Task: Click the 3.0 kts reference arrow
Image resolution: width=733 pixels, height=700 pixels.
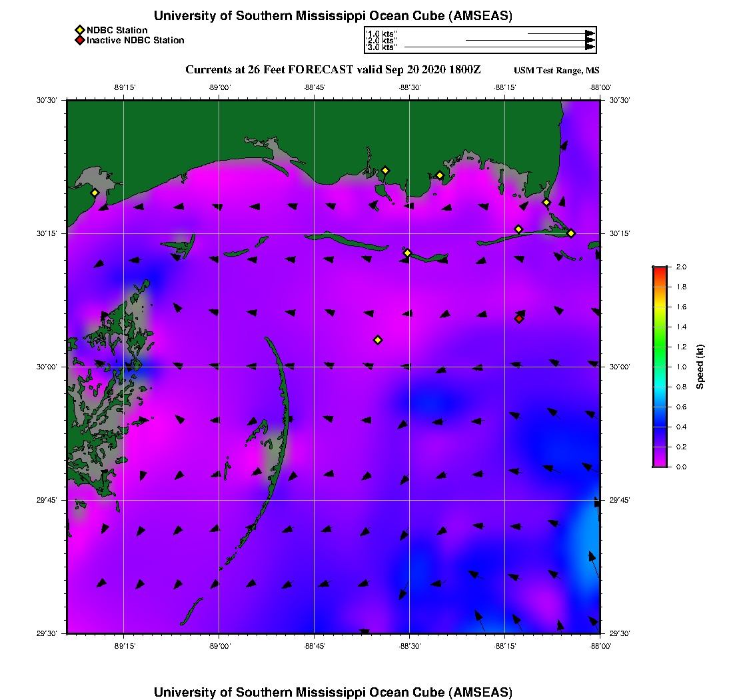Action: coord(500,47)
